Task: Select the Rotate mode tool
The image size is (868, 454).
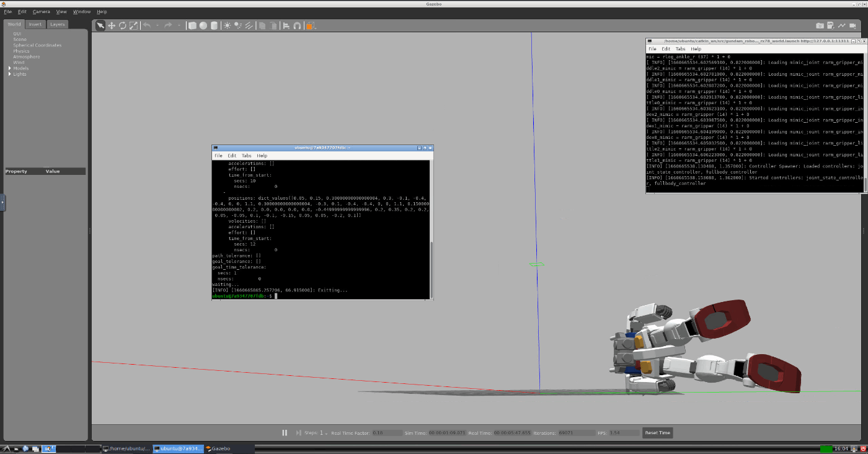Action: pyautogui.click(x=123, y=25)
